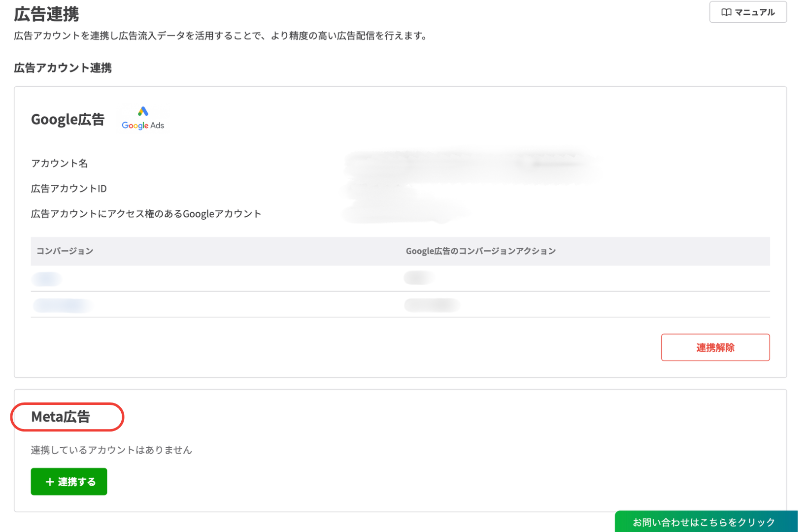
Task: Click the Google広告のコンバージョンアクション column header
Action: [x=480, y=251]
